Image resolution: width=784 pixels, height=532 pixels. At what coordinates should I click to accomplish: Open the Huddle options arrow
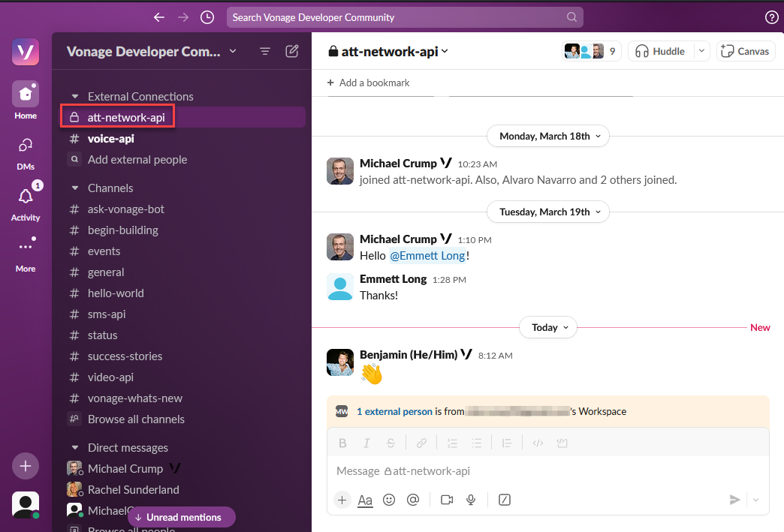700,51
